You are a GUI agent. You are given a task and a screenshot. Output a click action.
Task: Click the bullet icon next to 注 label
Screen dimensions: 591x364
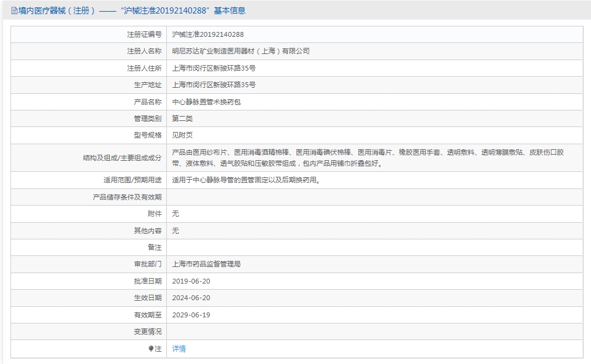(x=151, y=349)
